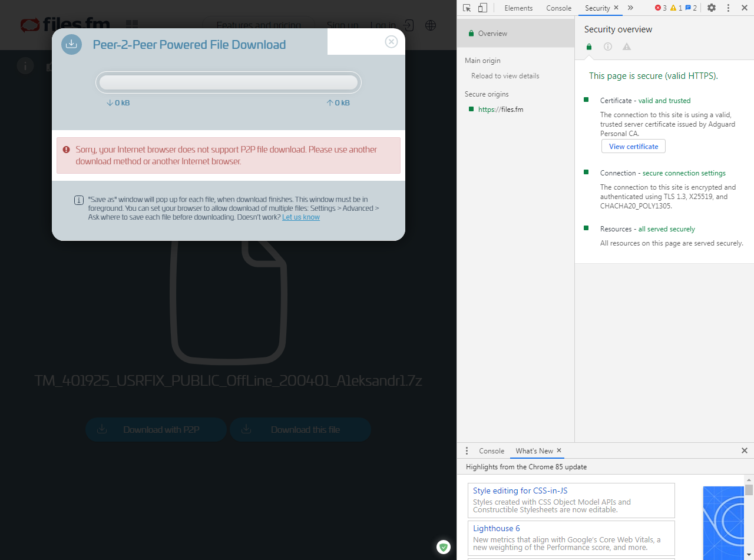Click the globe language icon in the header
The height and width of the screenshot is (560, 754).
click(x=431, y=25)
